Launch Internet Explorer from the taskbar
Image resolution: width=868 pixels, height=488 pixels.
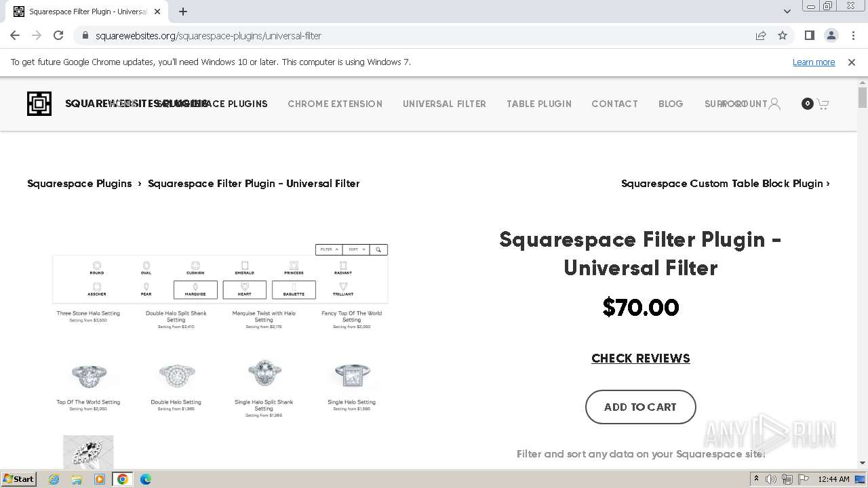pos(54,479)
